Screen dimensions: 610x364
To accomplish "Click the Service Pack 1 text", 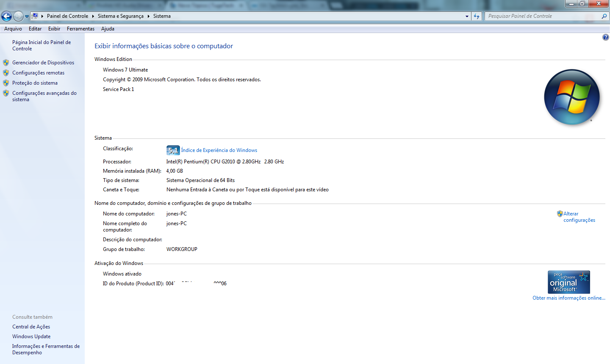I will click(x=119, y=89).
